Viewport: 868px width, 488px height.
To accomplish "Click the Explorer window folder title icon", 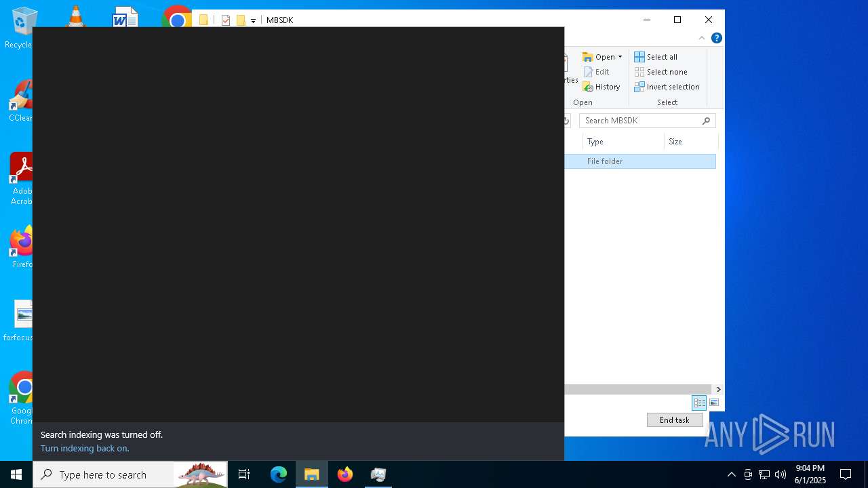I will tap(203, 20).
